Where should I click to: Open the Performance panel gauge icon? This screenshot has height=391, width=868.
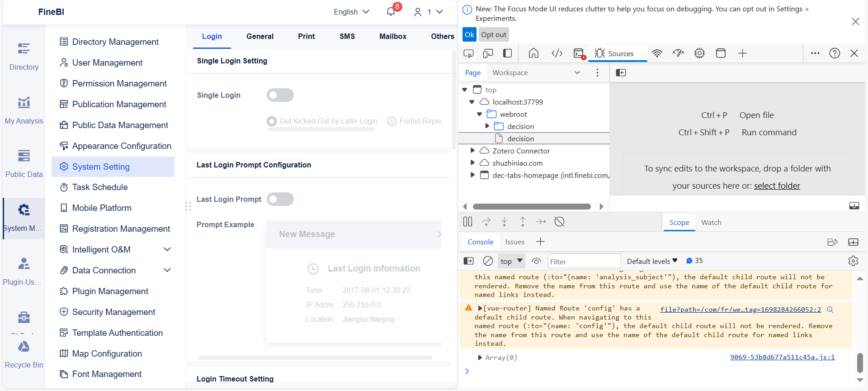click(x=678, y=53)
